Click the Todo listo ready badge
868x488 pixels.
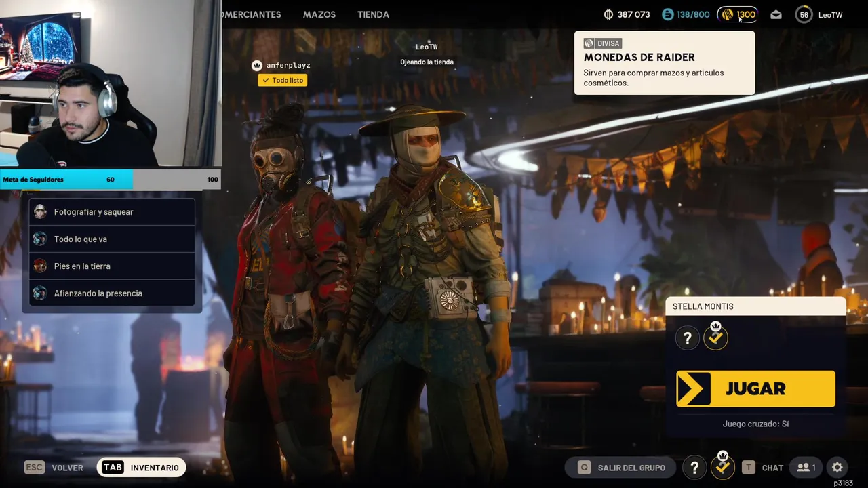pos(282,80)
